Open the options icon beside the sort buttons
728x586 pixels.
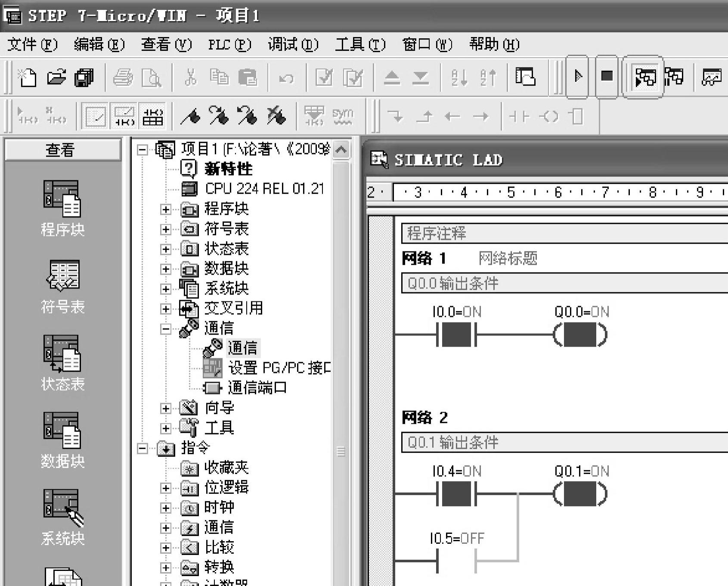pos(526,77)
